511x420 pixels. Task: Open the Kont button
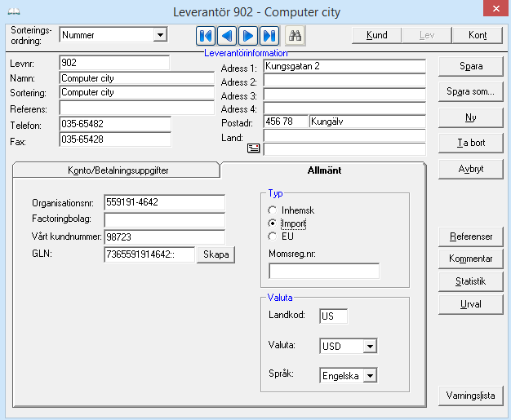tap(478, 35)
